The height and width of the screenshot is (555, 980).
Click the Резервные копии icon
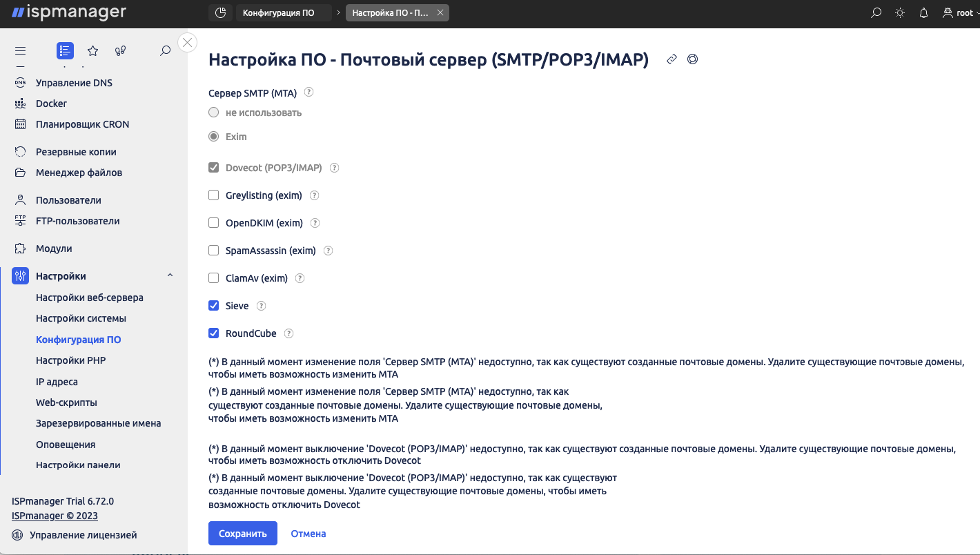[x=21, y=152]
